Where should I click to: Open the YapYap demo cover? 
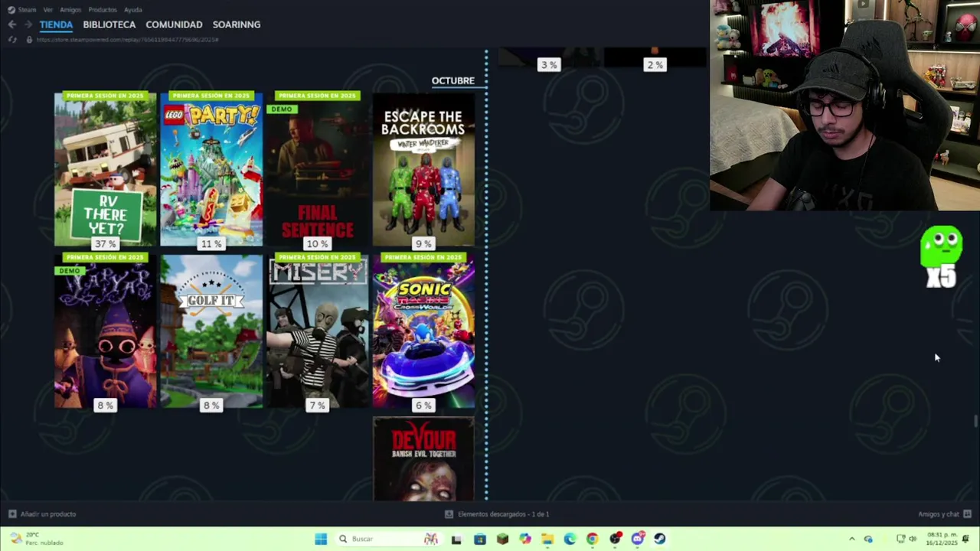coord(106,331)
